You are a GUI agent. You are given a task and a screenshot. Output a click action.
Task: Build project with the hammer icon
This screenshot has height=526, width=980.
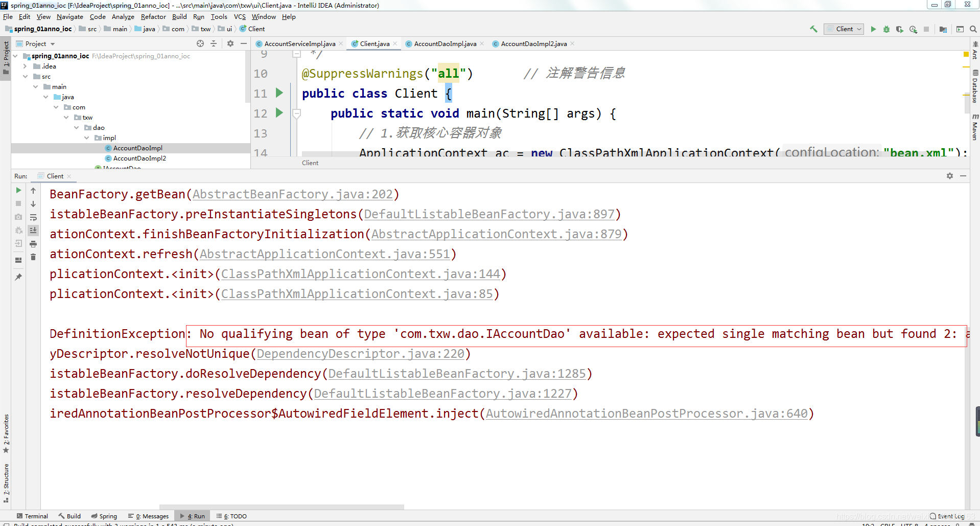[x=813, y=29]
